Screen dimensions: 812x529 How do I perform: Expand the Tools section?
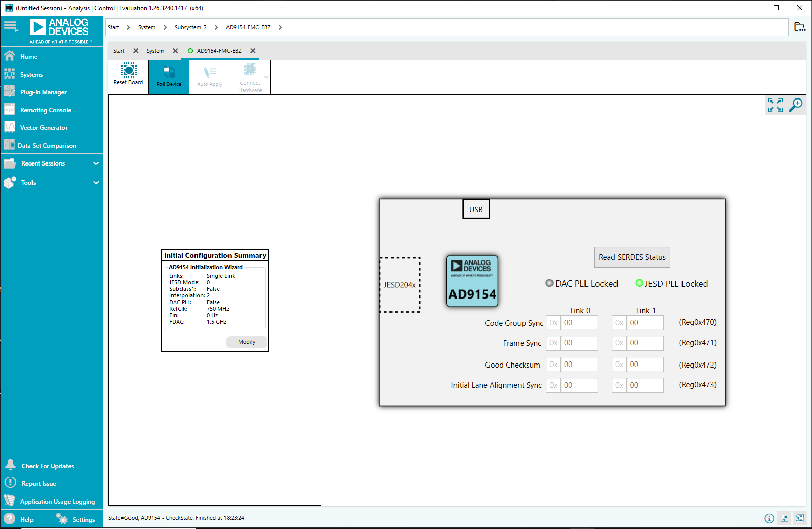(x=96, y=183)
